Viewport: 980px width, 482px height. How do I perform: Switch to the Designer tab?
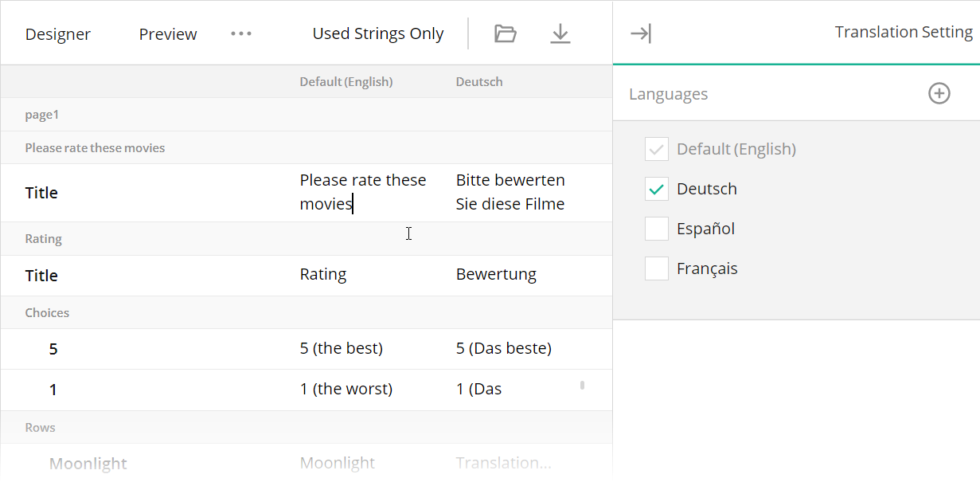(57, 33)
